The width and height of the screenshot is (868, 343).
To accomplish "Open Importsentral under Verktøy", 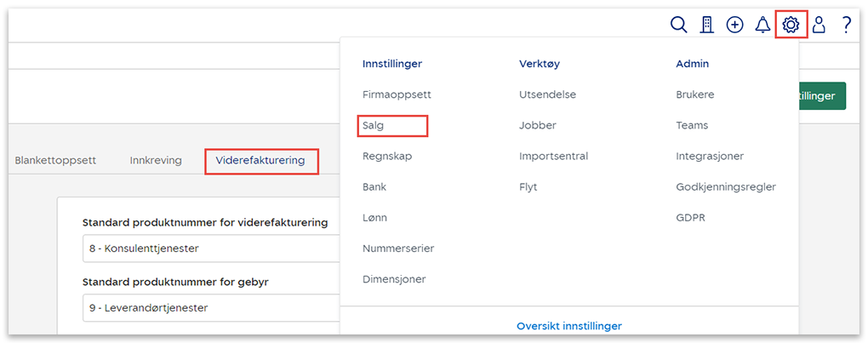I will [x=553, y=157].
